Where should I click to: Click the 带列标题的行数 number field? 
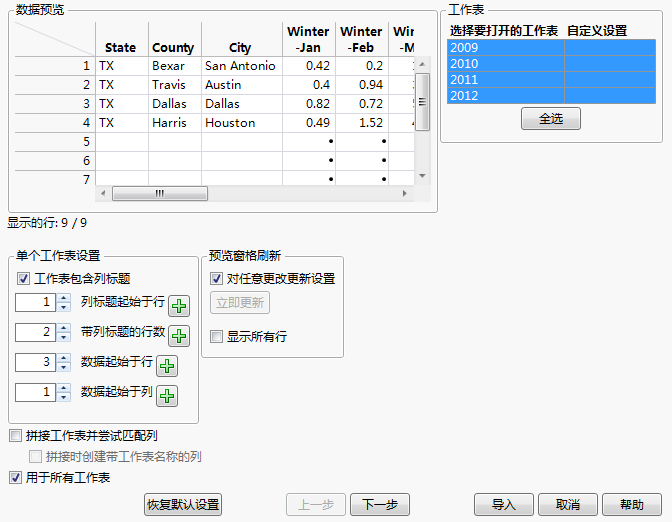click(x=35, y=332)
